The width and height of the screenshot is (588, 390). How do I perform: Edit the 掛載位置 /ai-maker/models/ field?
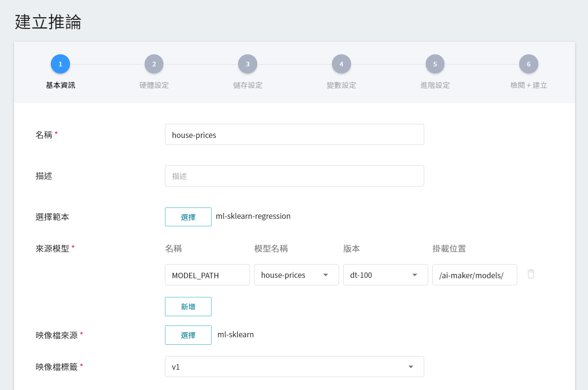coord(474,275)
